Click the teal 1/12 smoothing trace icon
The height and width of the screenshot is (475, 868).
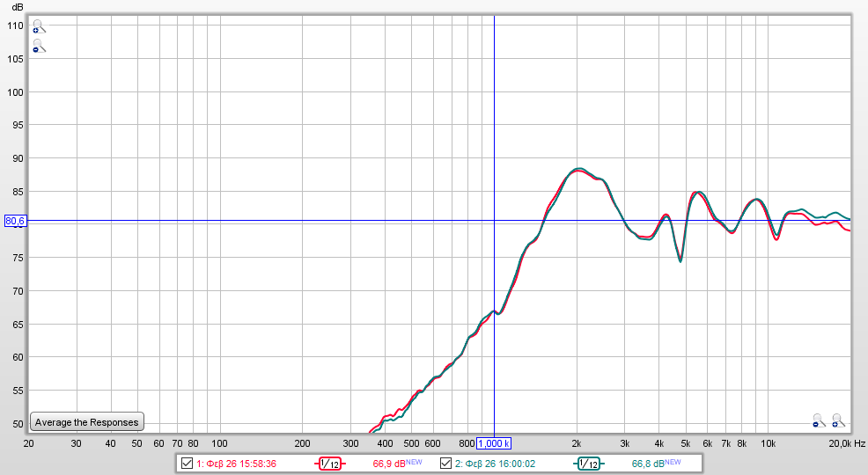[x=589, y=464]
